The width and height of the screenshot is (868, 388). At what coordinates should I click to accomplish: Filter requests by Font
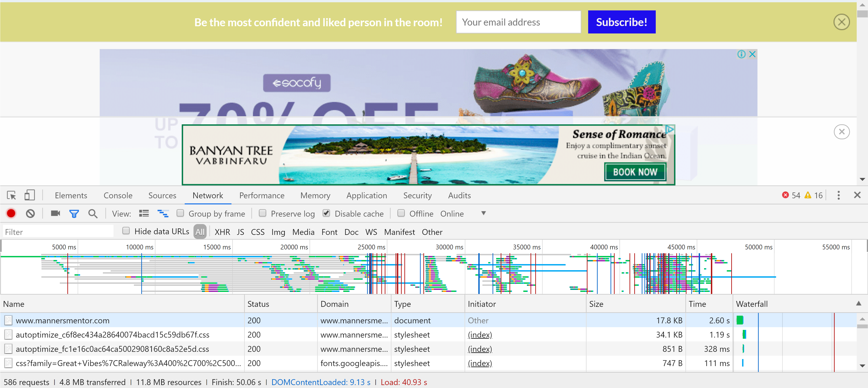click(x=329, y=232)
